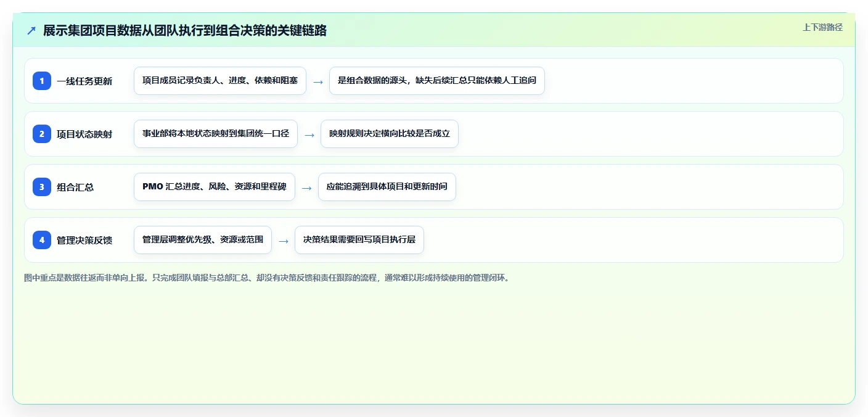
Task: Select the 项目状态映射 step label
Action: pyautogui.click(x=84, y=134)
